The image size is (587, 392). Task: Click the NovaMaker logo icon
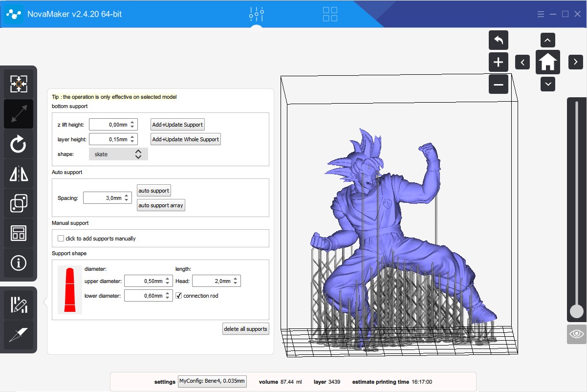coord(15,14)
